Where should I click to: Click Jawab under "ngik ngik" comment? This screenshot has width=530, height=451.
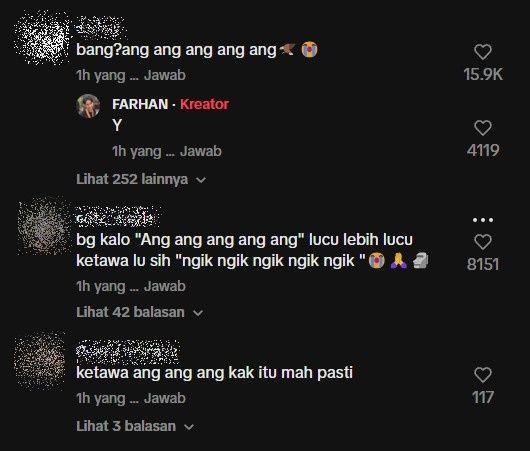[x=165, y=286]
